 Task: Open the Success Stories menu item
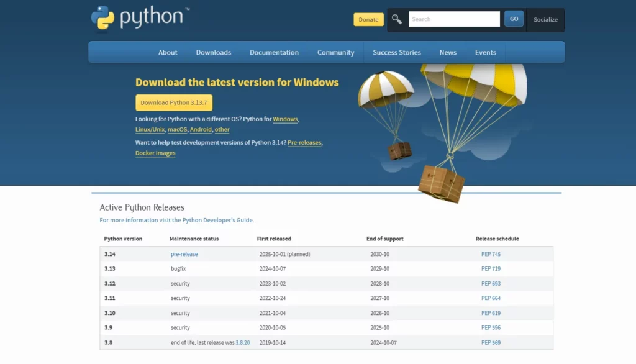397,52
